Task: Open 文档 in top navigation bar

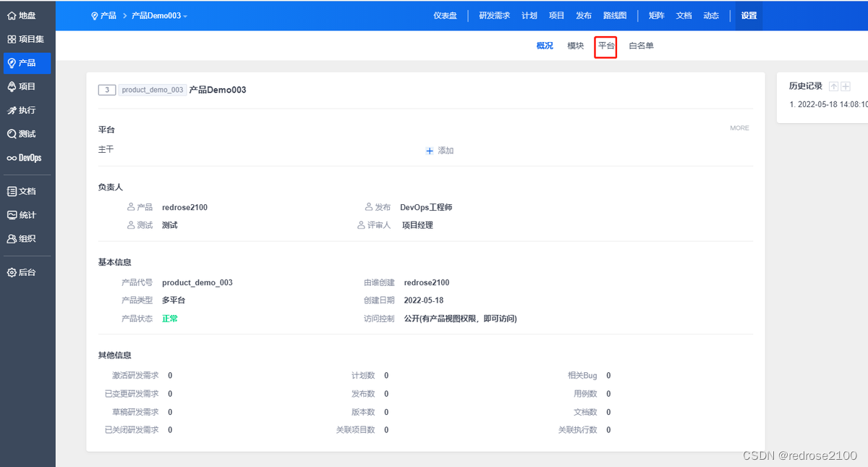Action: click(x=684, y=15)
